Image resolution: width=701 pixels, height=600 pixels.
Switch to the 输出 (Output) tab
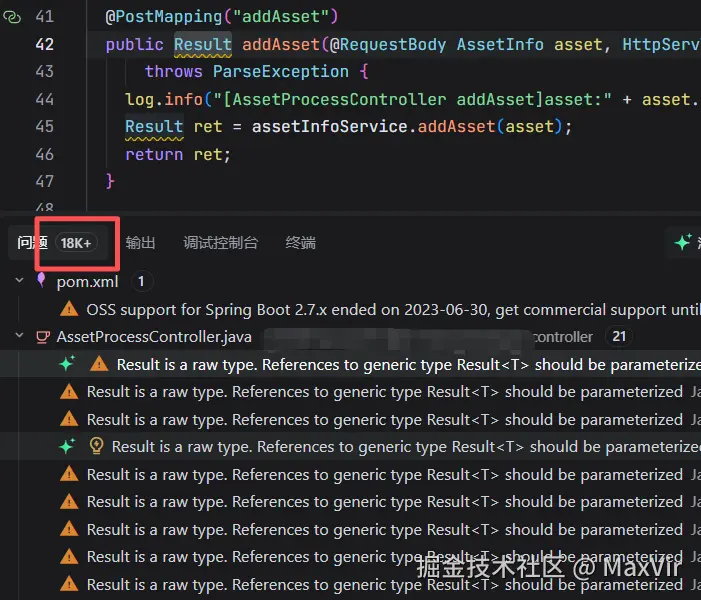tap(140, 243)
